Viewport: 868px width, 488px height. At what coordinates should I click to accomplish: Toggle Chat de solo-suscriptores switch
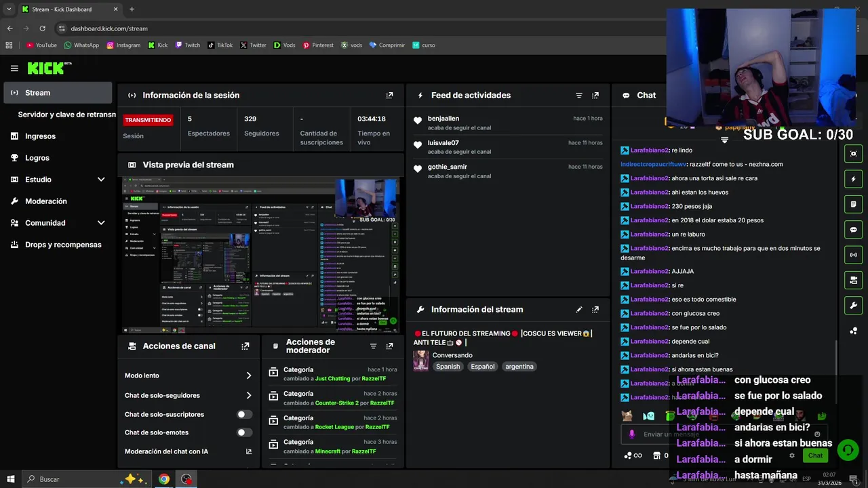244,414
